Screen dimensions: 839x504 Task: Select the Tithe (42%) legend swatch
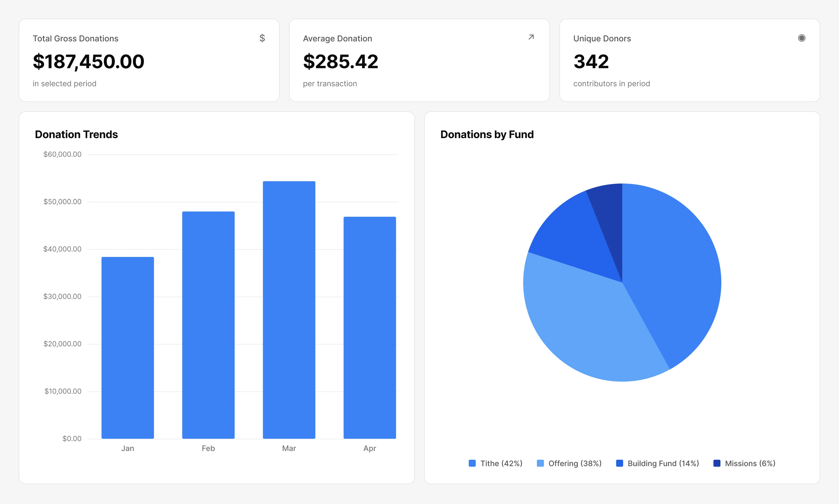[x=472, y=463]
